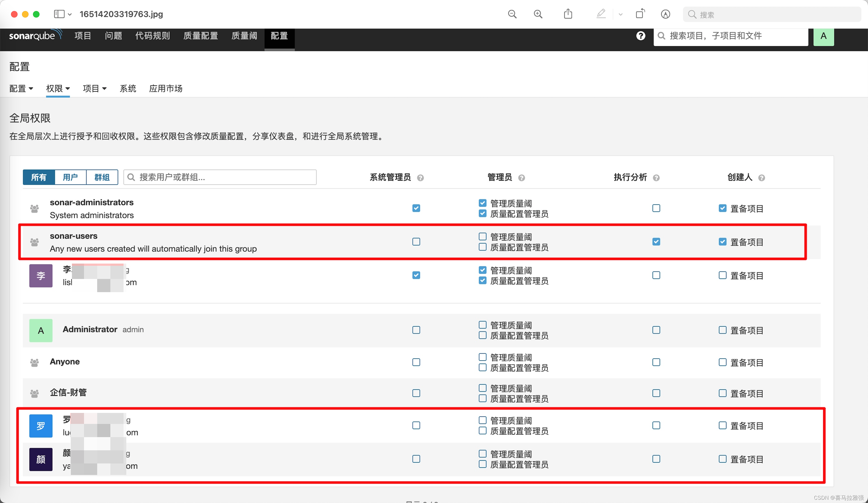Viewport: 868px width, 503px height.
Task: Check 系统管理员 for sonar-users
Action: 416,242
